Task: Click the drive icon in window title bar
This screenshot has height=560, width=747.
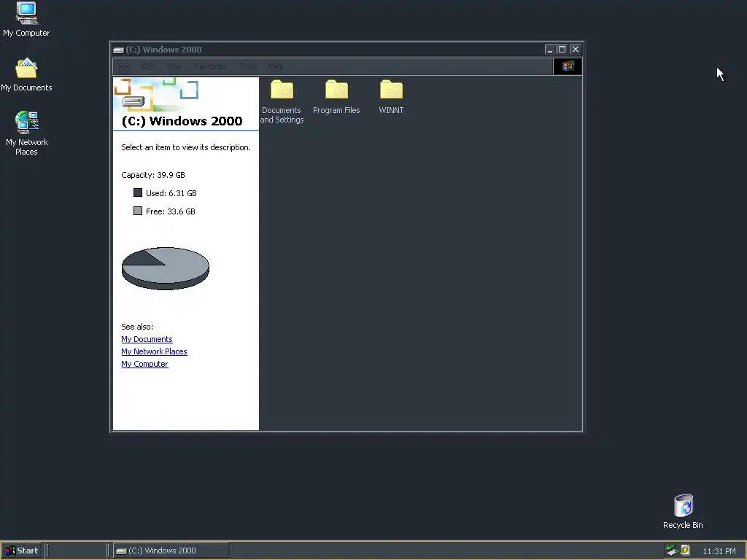Action: [119, 50]
